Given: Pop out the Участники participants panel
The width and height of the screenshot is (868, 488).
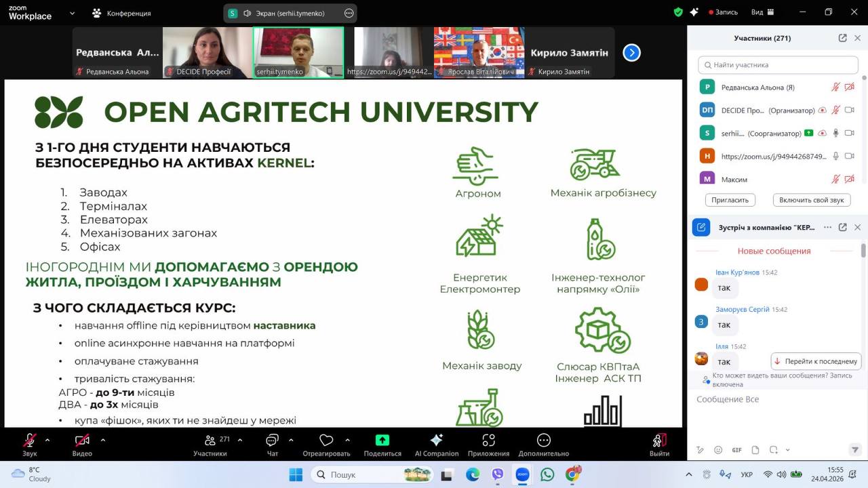Looking at the screenshot, I should coord(842,38).
